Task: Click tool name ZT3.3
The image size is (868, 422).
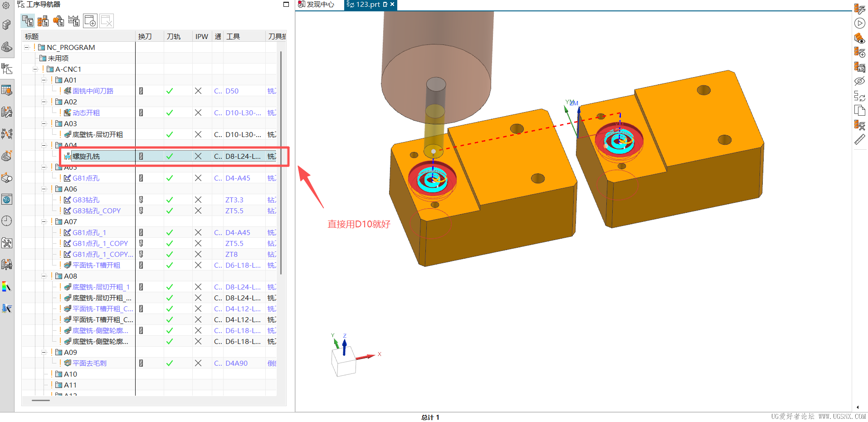Action: coord(234,200)
